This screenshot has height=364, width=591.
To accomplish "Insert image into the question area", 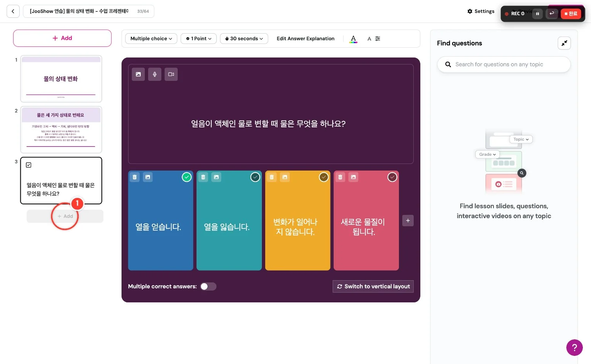I will (138, 74).
